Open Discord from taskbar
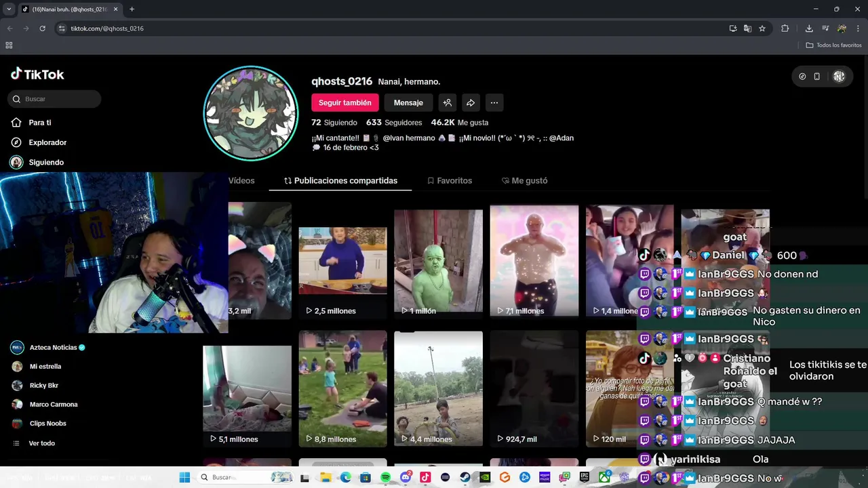 (406, 477)
